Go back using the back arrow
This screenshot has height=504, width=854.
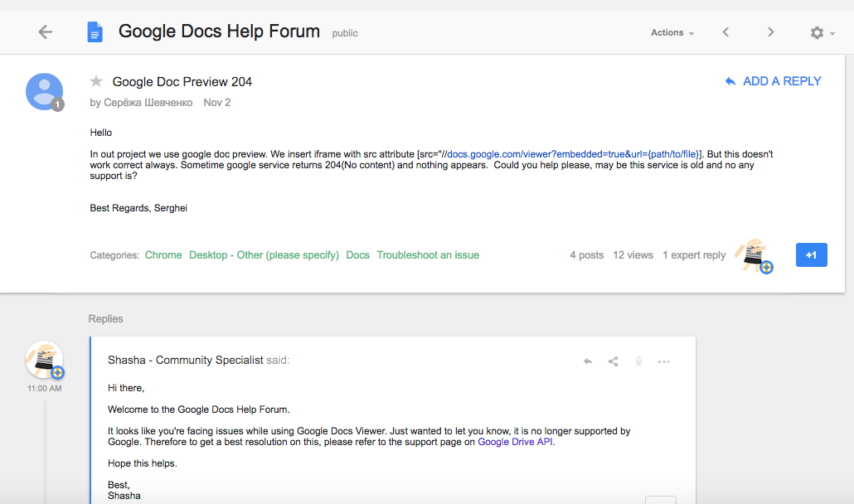point(46,31)
